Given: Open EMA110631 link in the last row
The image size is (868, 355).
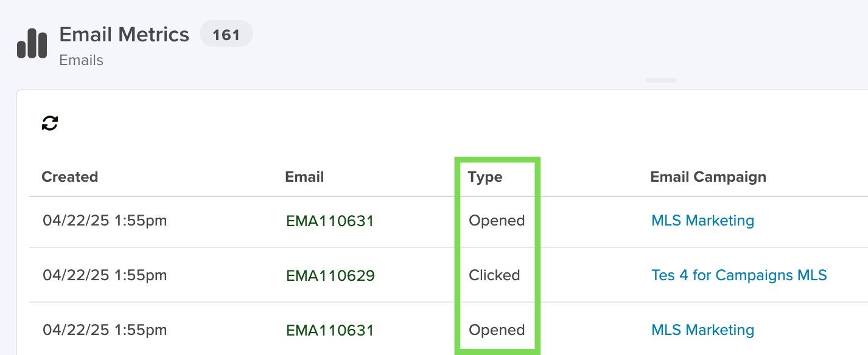Looking at the screenshot, I should 330,331.
